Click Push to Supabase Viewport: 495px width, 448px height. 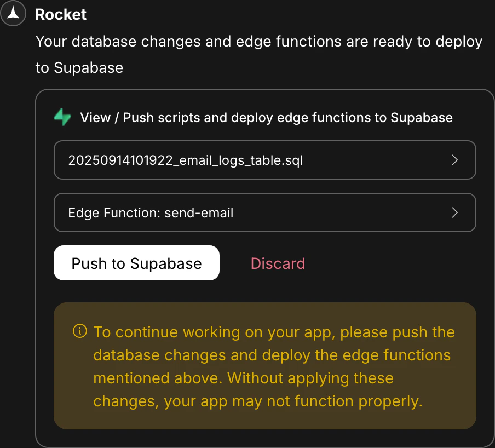coord(136,263)
